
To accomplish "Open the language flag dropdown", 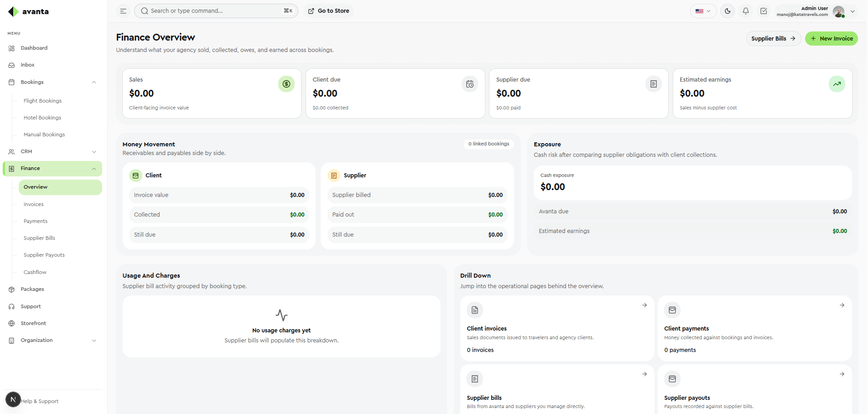I will [x=703, y=11].
